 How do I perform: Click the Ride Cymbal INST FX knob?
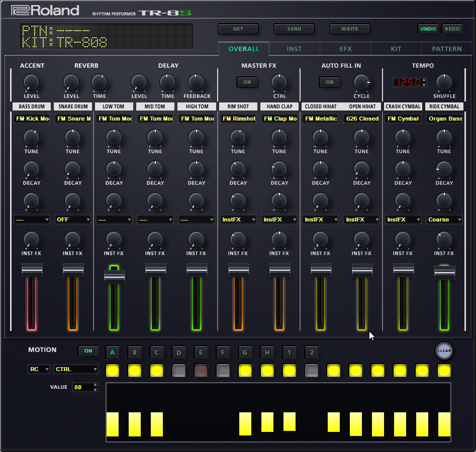pos(444,240)
